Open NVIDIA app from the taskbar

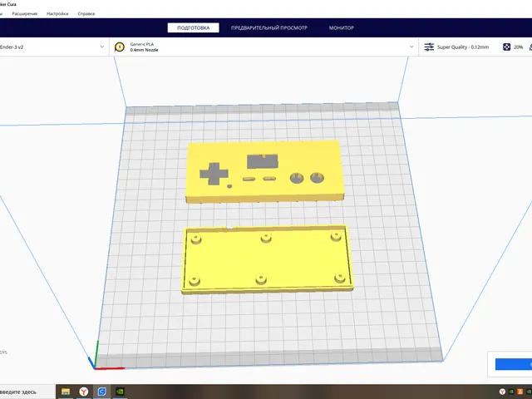pyautogui.click(x=120, y=392)
